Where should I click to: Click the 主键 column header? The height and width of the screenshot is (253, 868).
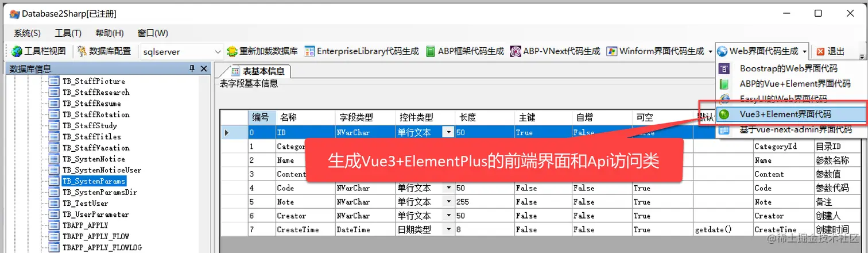coord(544,117)
